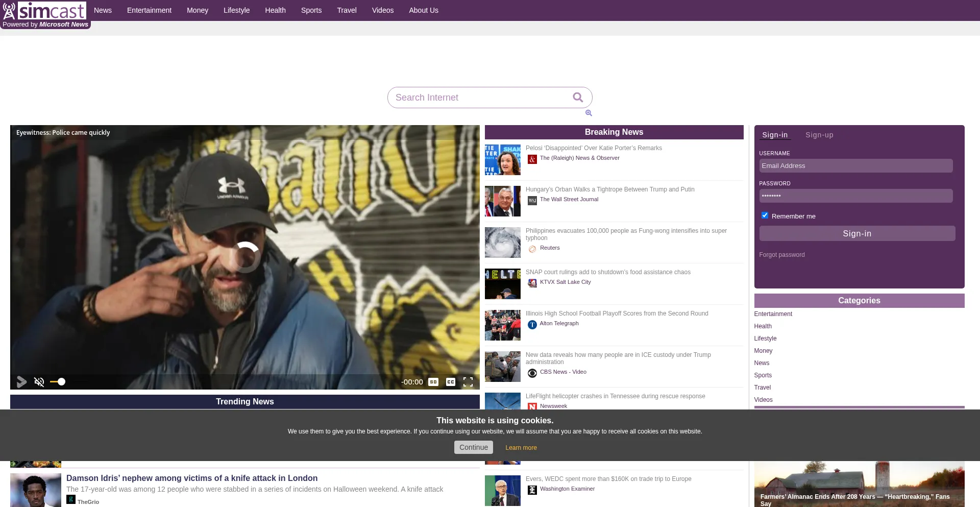Enter fullscreen video mode
Image resolution: width=980 pixels, height=507 pixels.
click(x=468, y=382)
